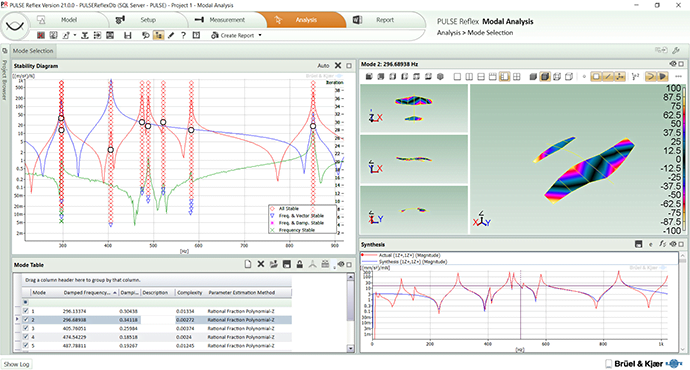Toggle the eye icon in Mode Table header
Image resolution: width=690 pixels, height=370 pixels.
[x=341, y=264]
